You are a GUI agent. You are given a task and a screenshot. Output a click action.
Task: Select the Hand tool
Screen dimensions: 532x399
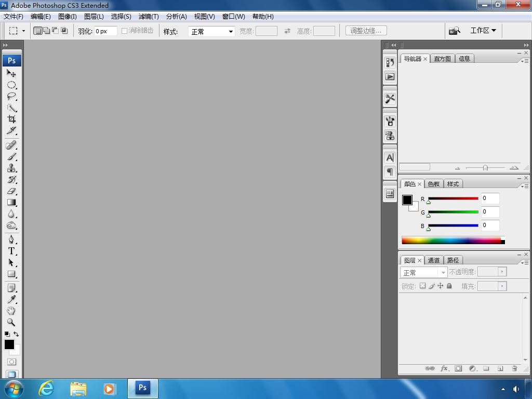coord(11,311)
